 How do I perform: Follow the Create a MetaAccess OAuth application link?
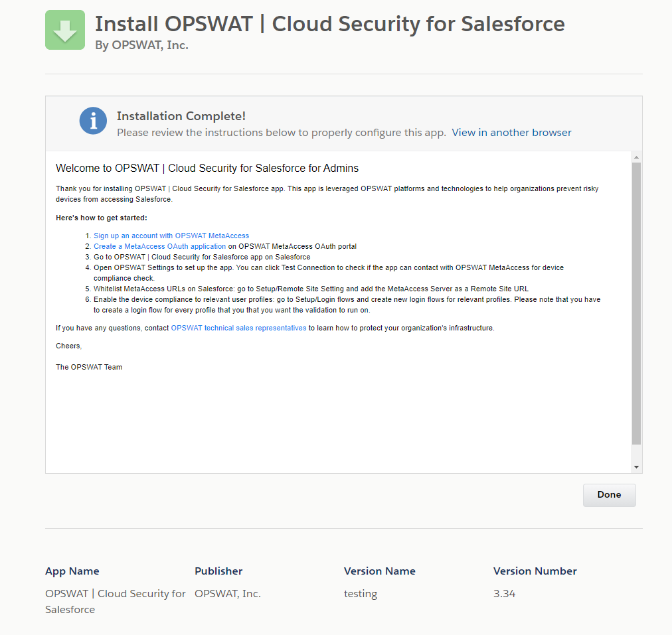coord(159,247)
